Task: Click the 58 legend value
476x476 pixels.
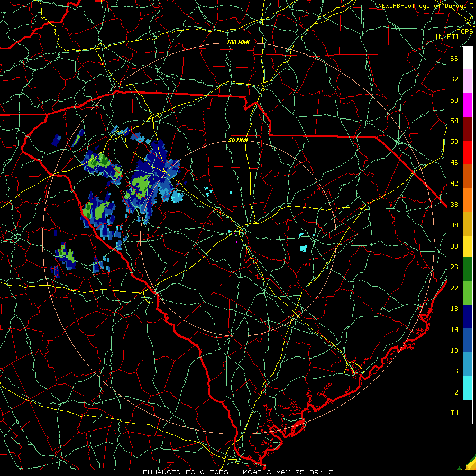Action: pyautogui.click(x=454, y=100)
